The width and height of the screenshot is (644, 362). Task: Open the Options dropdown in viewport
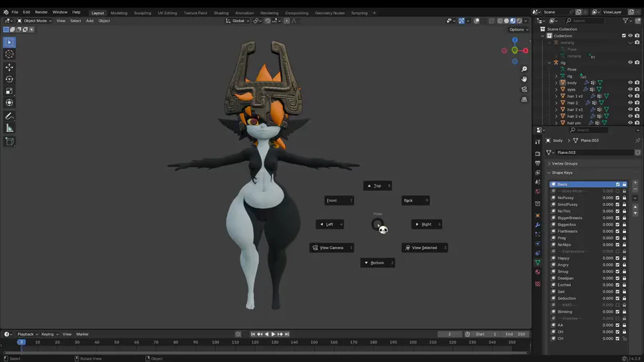519,29
